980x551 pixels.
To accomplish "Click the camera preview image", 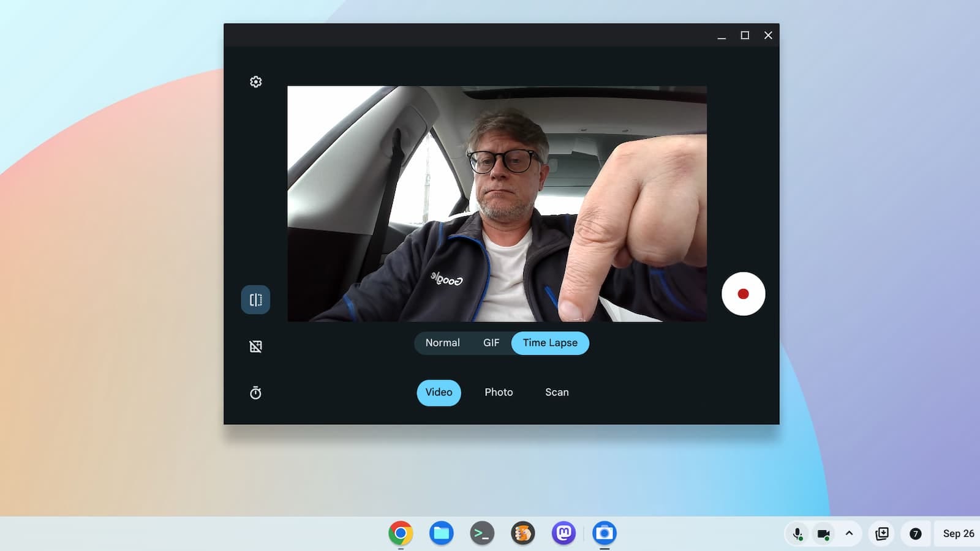I will tap(497, 203).
